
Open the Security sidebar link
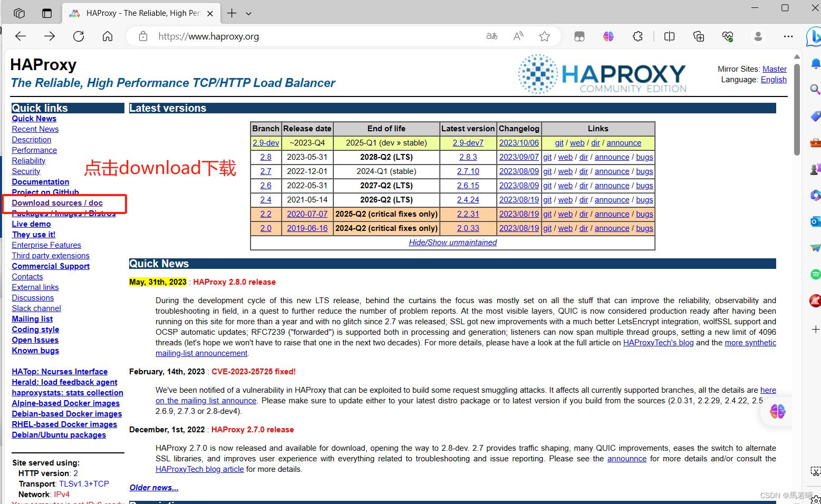point(26,171)
